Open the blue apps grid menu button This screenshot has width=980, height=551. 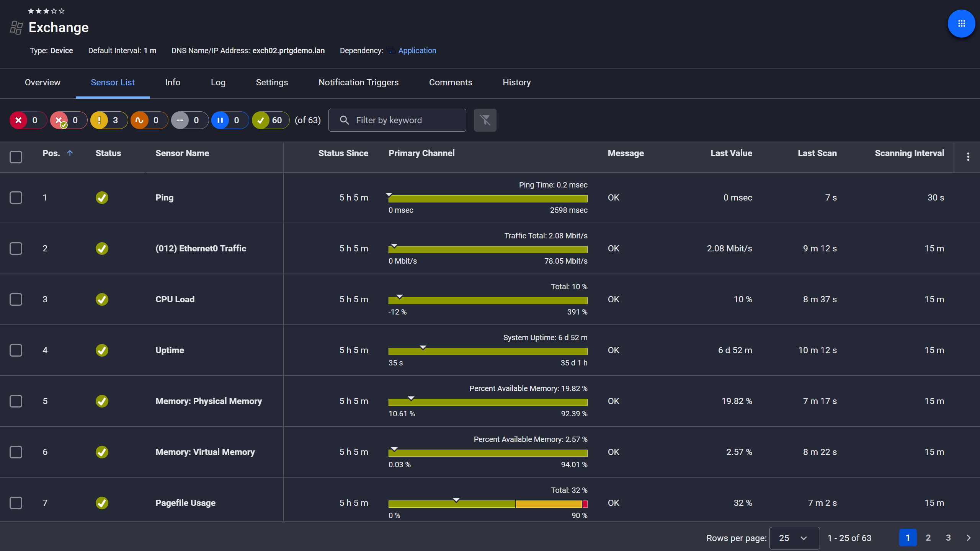[961, 24]
